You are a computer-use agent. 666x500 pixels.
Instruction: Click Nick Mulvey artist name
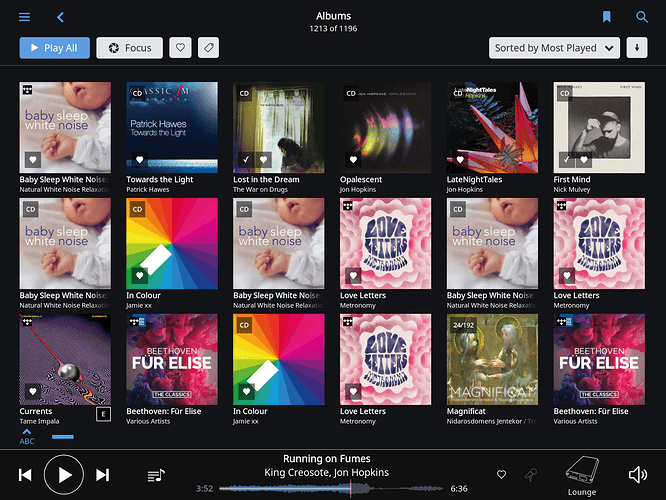[572, 189]
